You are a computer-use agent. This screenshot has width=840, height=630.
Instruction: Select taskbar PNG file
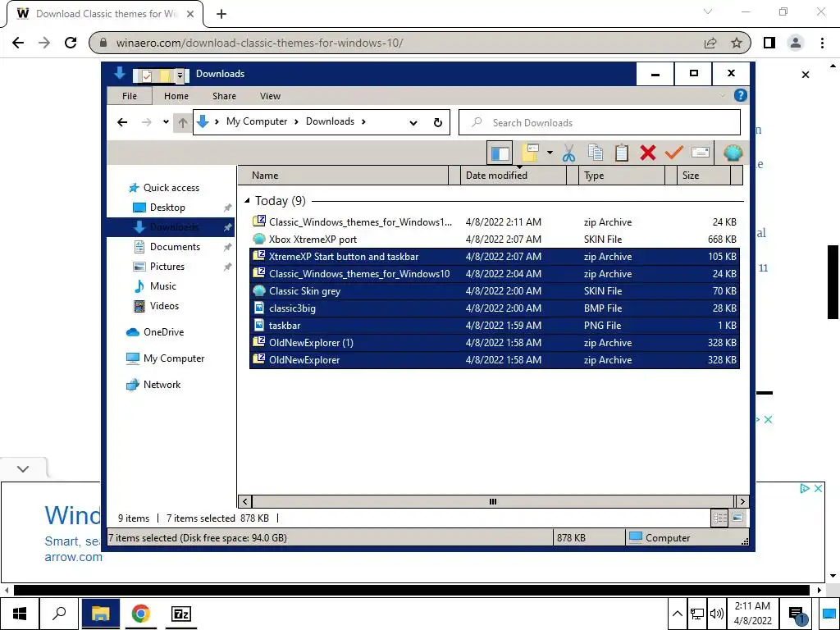(495, 325)
